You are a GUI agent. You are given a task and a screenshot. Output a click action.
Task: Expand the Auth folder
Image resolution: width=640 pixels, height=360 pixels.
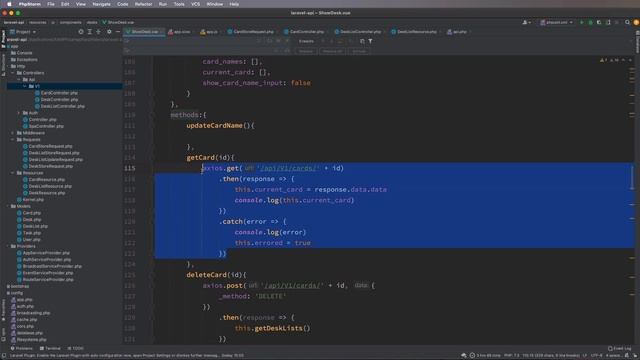point(19,113)
